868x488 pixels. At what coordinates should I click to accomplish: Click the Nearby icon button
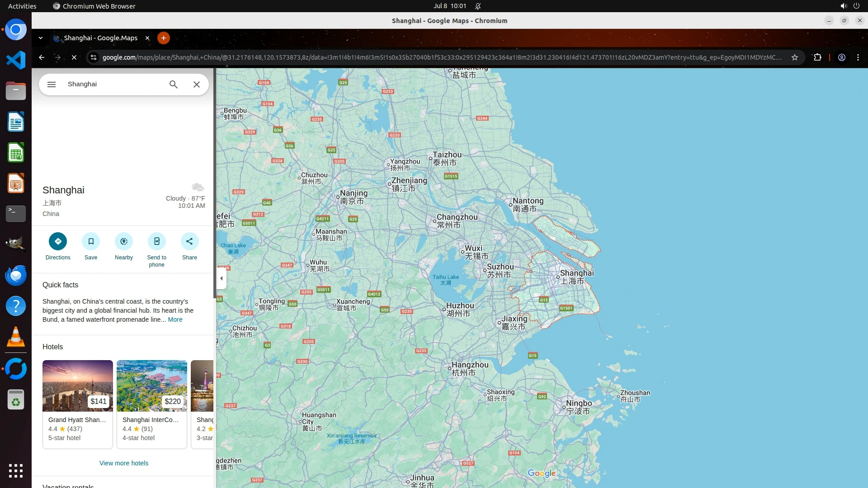click(124, 241)
